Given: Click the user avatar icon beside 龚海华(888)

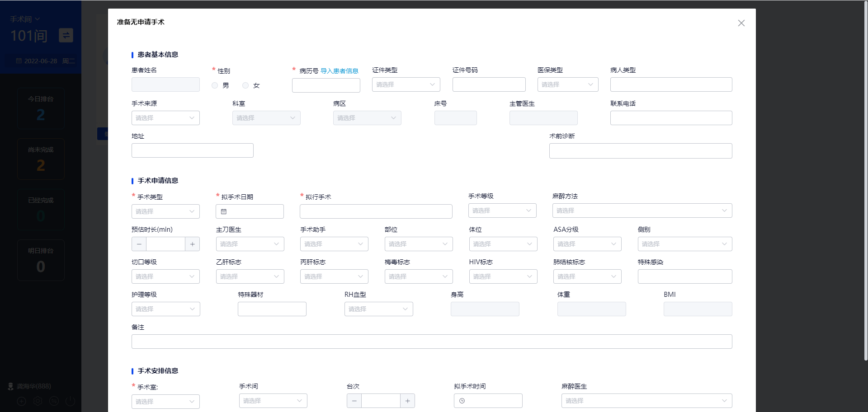Looking at the screenshot, I should (x=11, y=386).
